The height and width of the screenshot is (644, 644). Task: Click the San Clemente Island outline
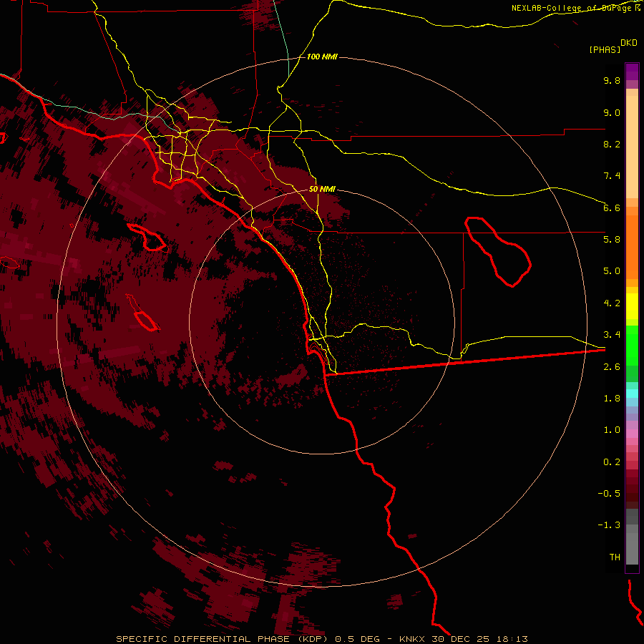pos(144,314)
